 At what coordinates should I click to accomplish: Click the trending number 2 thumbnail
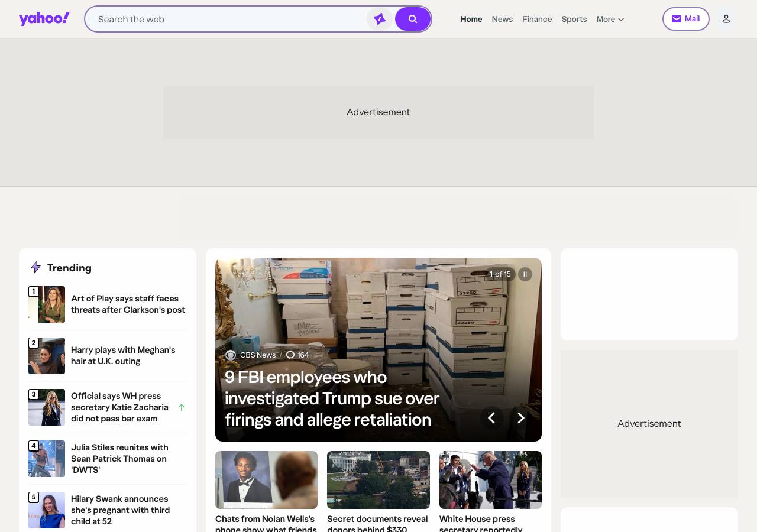click(x=47, y=356)
